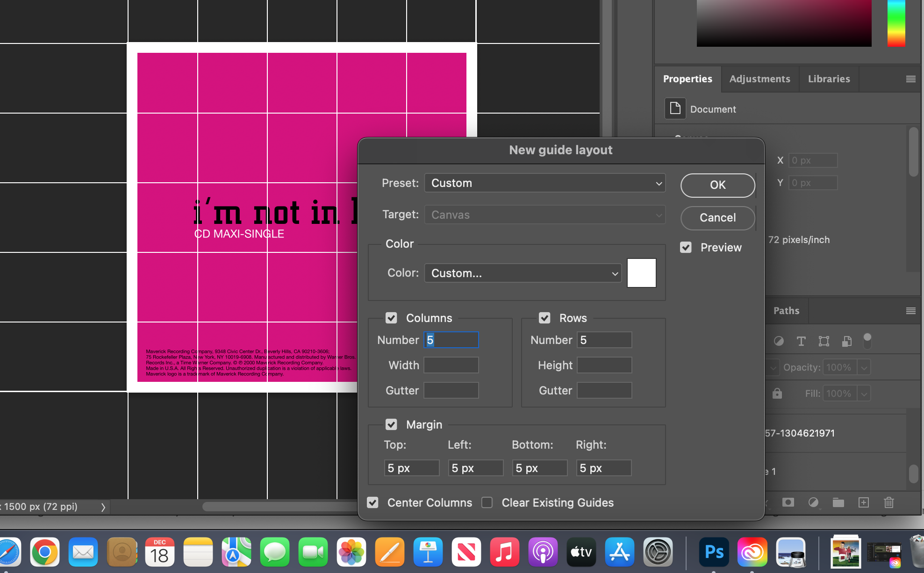The height and width of the screenshot is (573, 924).
Task: Delete layer trash icon
Action: click(x=889, y=502)
